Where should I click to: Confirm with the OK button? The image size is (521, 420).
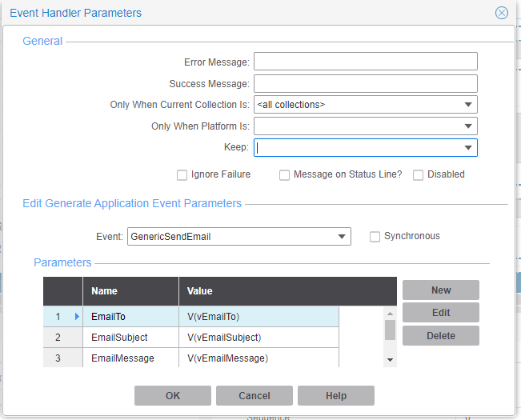[173, 395]
